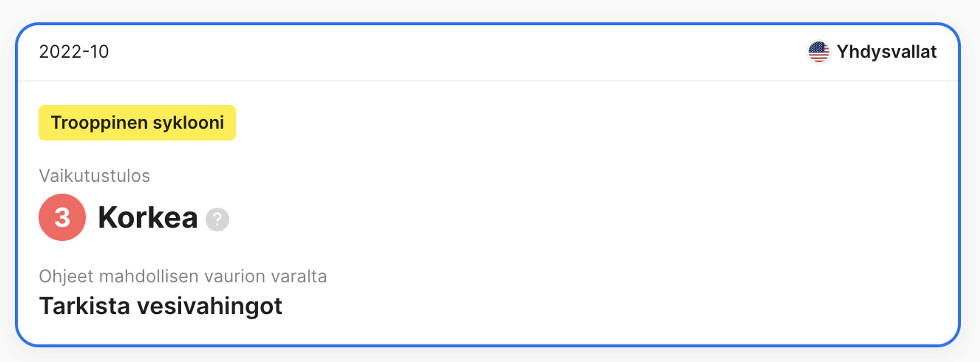The height and width of the screenshot is (362, 980).
Task: Click the Yhdysvallat country label
Action: [x=886, y=52]
